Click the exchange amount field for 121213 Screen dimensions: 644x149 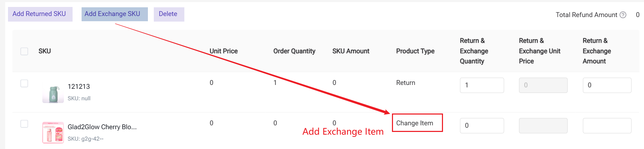pos(607,85)
